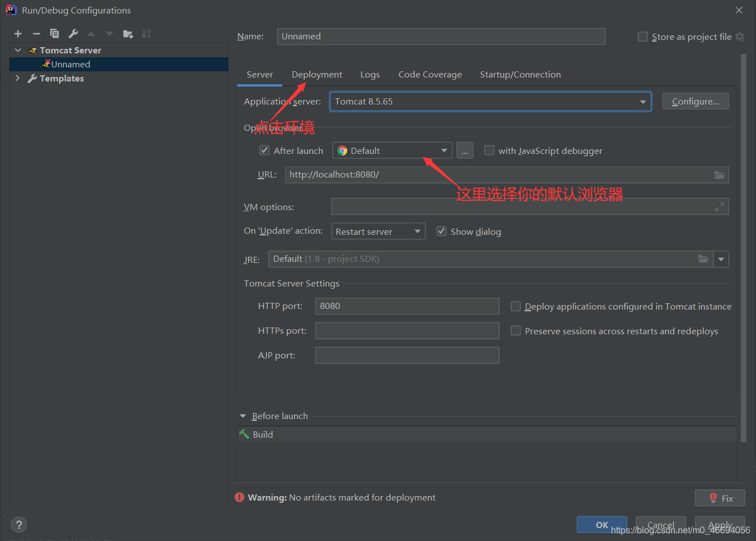Click the right panel vertical scrollbar
Viewport: 756px width, 541px height.
tap(744, 247)
